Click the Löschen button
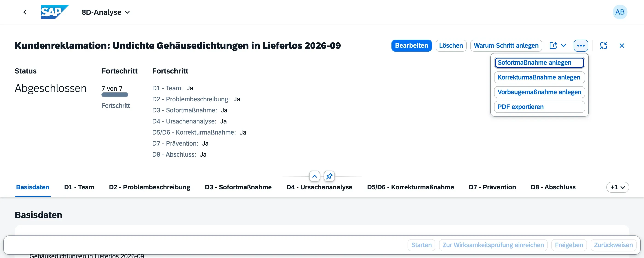Viewport: 644px width, 258px height. tap(451, 46)
